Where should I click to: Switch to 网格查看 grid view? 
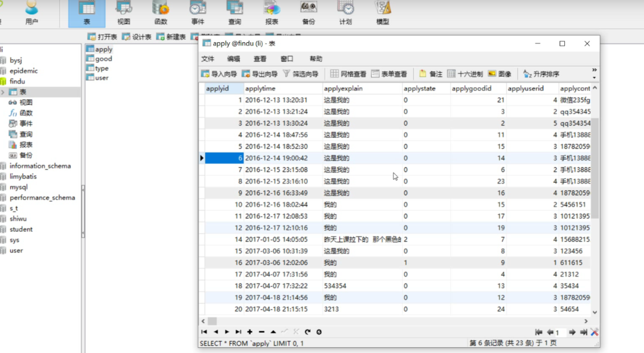coord(348,74)
